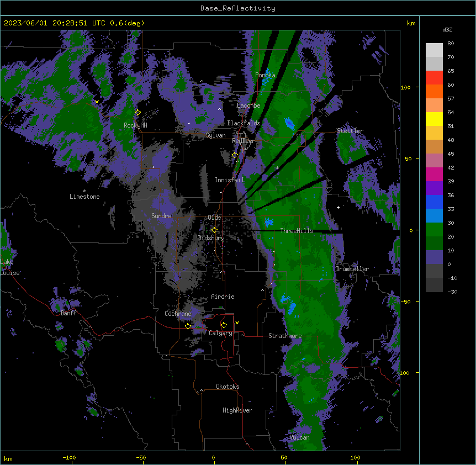Click the Blackfalds city label
The height and width of the screenshot is (465, 476).
click(x=244, y=123)
